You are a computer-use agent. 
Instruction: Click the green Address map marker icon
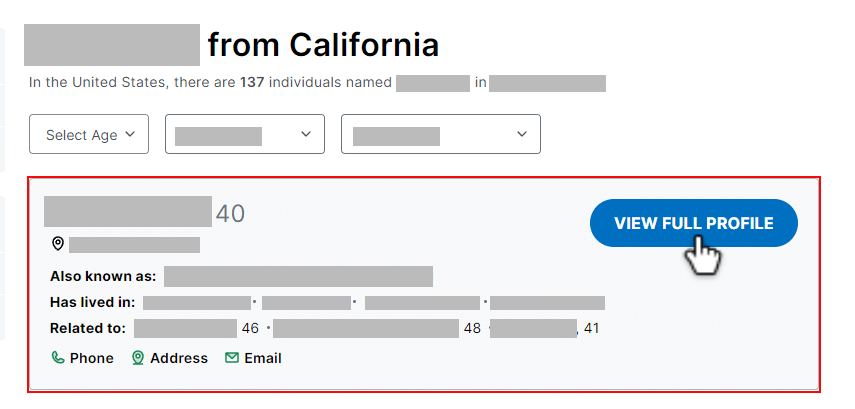[x=138, y=358]
